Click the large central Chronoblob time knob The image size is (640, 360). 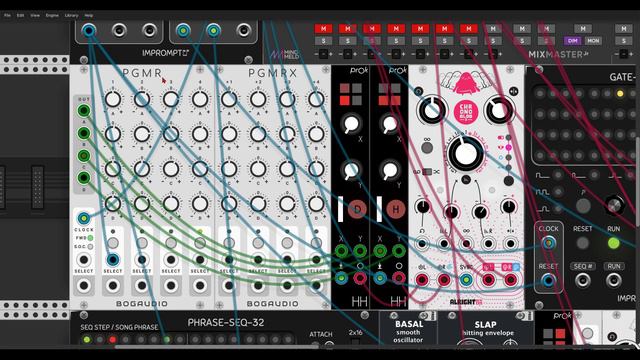click(x=465, y=154)
